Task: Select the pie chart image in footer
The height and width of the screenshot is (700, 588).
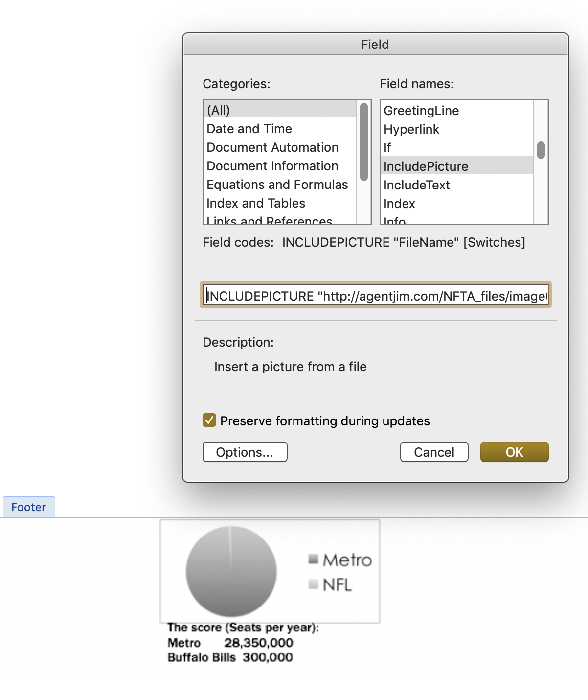Action: (x=270, y=571)
